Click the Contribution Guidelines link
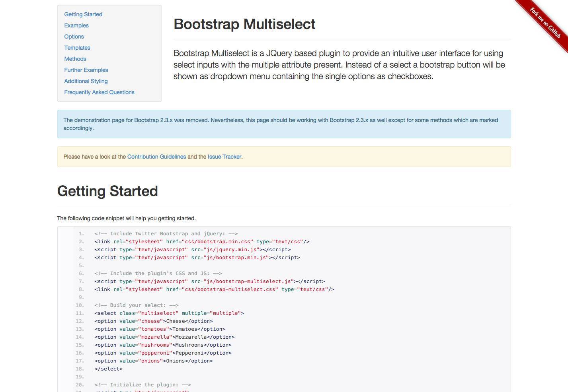 (x=156, y=157)
